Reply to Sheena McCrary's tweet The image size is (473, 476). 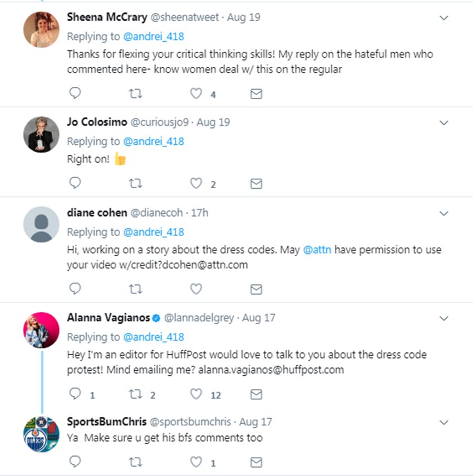click(x=75, y=94)
